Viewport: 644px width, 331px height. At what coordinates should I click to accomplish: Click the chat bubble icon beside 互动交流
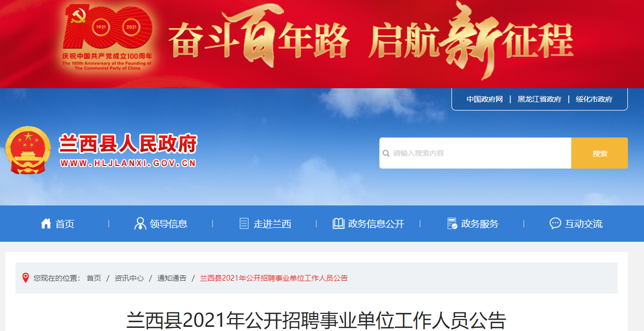click(x=555, y=224)
